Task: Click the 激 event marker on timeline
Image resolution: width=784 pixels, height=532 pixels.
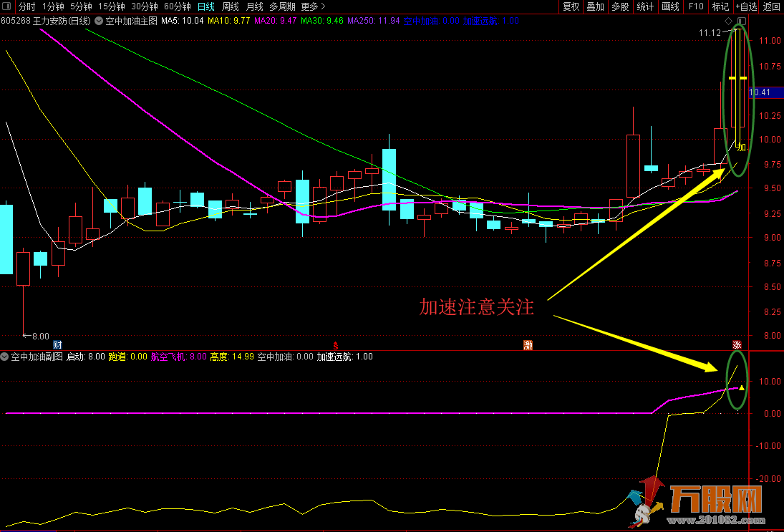Action: [x=528, y=344]
